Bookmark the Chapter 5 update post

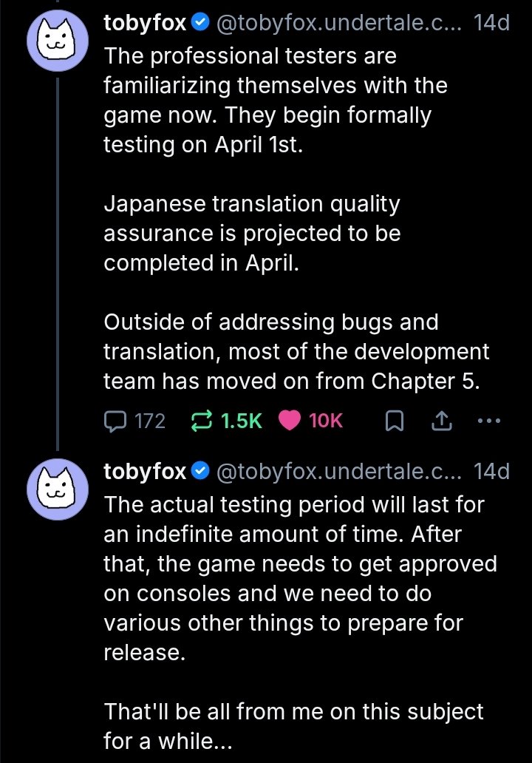[394, 421]
